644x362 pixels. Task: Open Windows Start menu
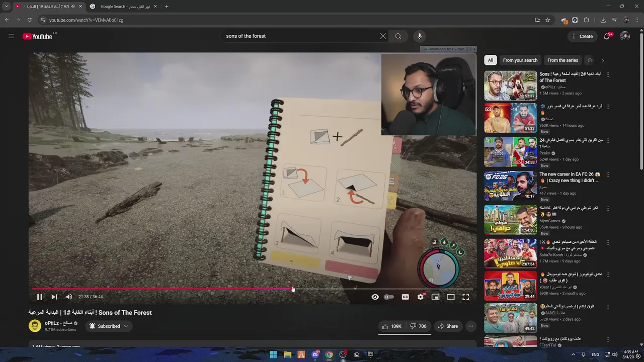tap(273, 355)
